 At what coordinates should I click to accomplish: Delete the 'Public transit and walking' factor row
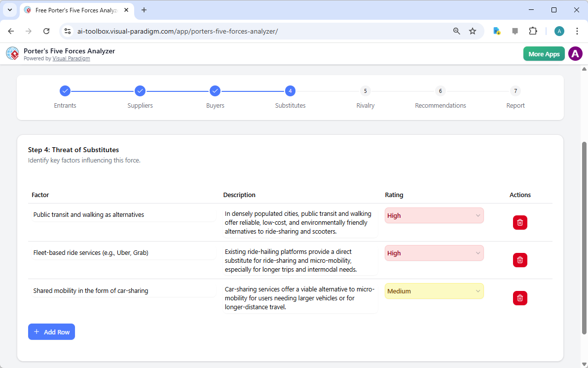point(520,222)
